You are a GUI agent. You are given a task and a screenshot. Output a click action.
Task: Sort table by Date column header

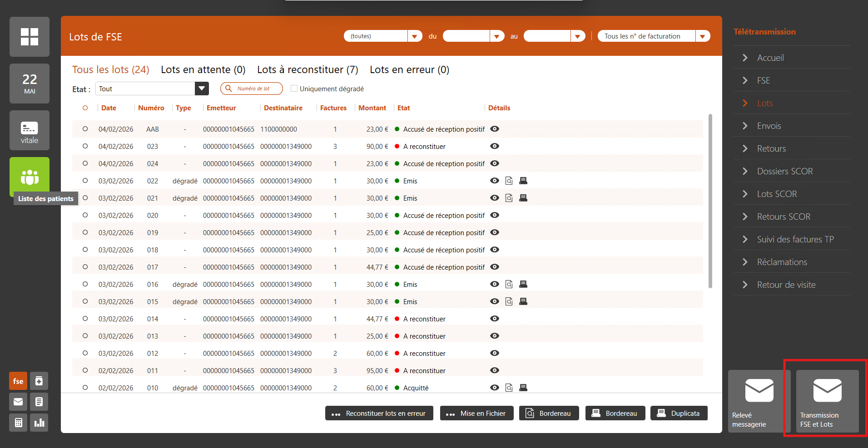[109, 108]
